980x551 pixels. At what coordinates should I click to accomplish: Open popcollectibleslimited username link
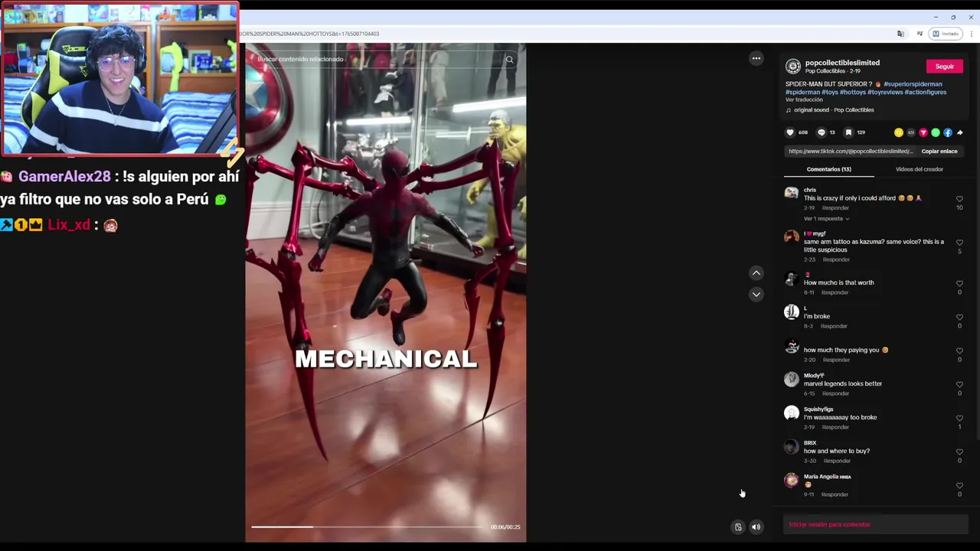(842, 63)
